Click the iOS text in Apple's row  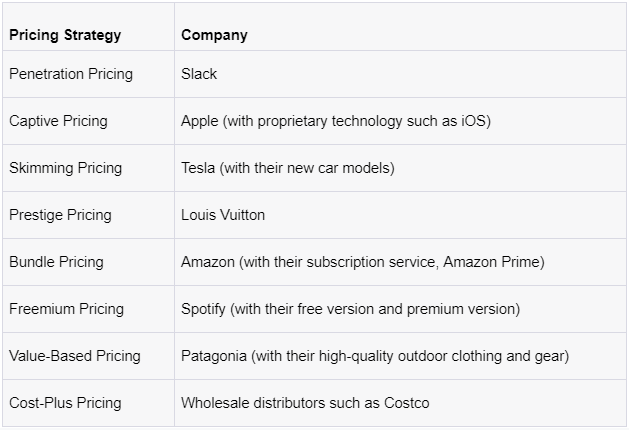[x=474, y=121]
